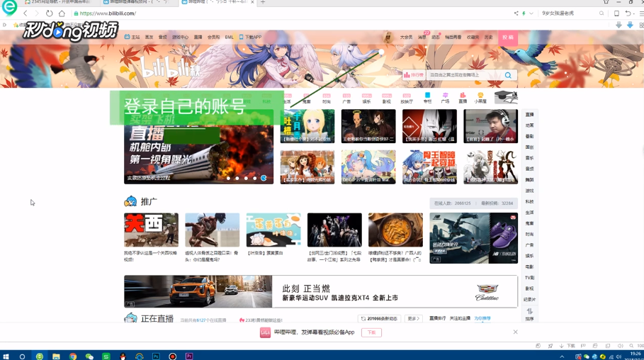Click the browser back arrow

tap(26, 13)
